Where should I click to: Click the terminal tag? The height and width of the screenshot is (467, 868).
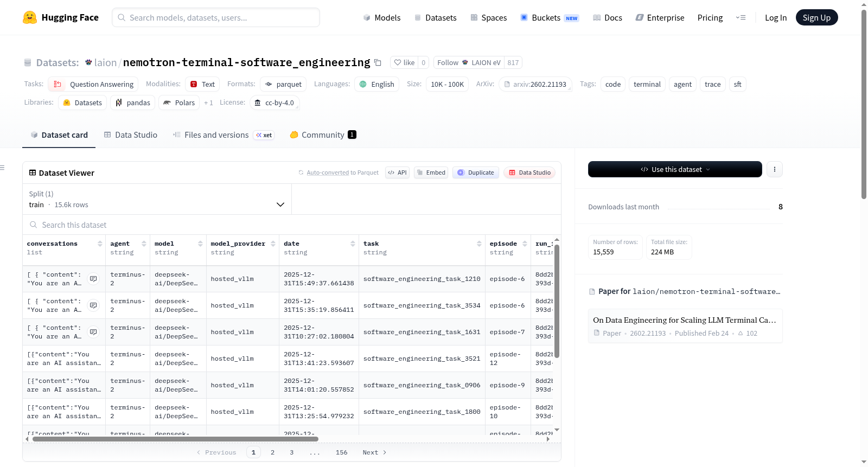(647, 84)
